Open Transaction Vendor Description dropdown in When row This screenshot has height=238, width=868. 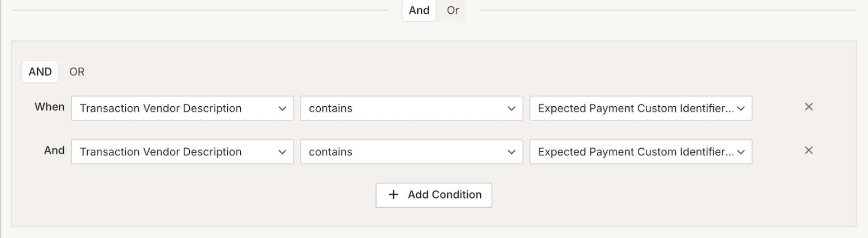click(174, 109)
